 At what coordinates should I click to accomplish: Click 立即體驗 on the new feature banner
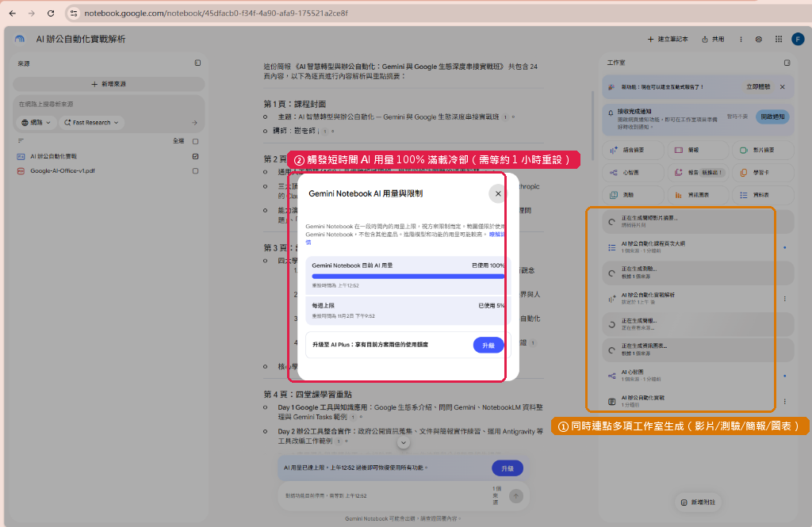pyautogui.click(x=757, y=87)
